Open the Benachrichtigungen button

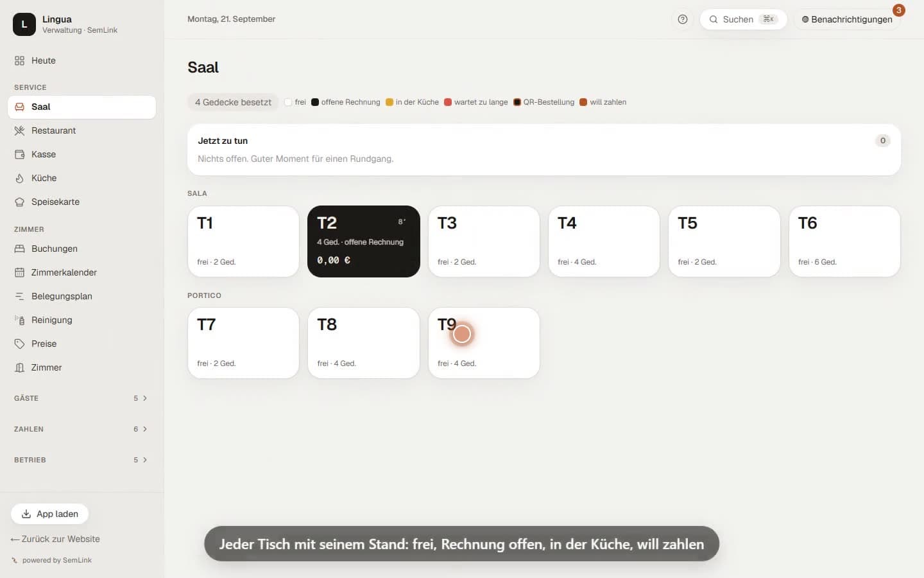[x=847, y=19]
